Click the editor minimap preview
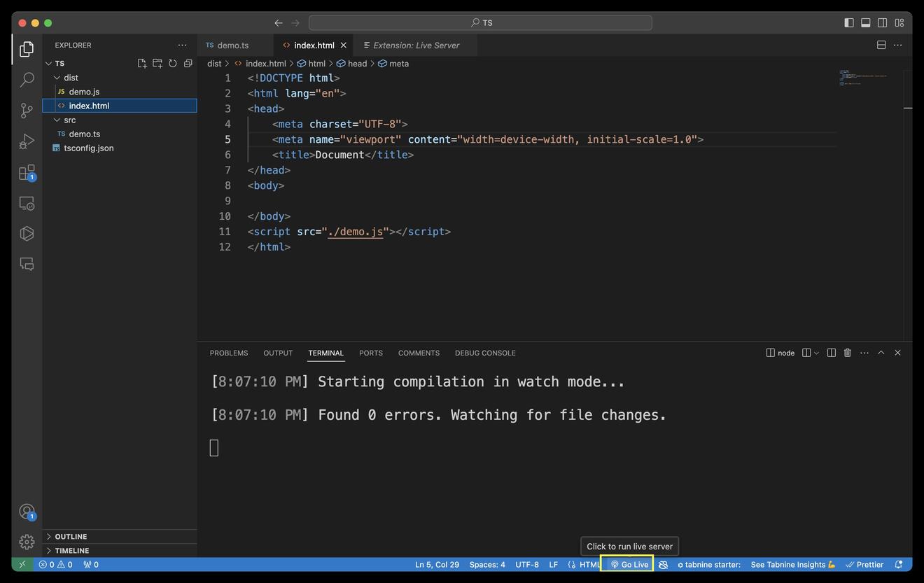The height and width of the screenshot is (583, 924). (863, 78)
